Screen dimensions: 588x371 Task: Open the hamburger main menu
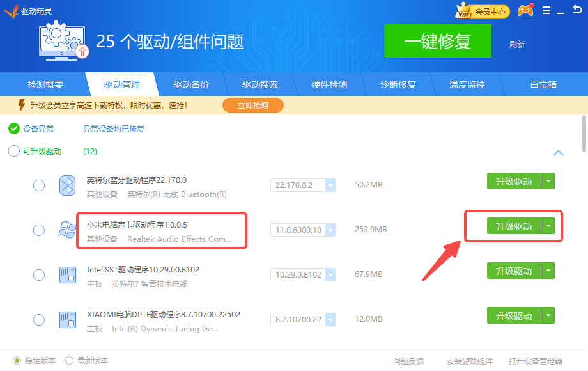click(546, 11)
